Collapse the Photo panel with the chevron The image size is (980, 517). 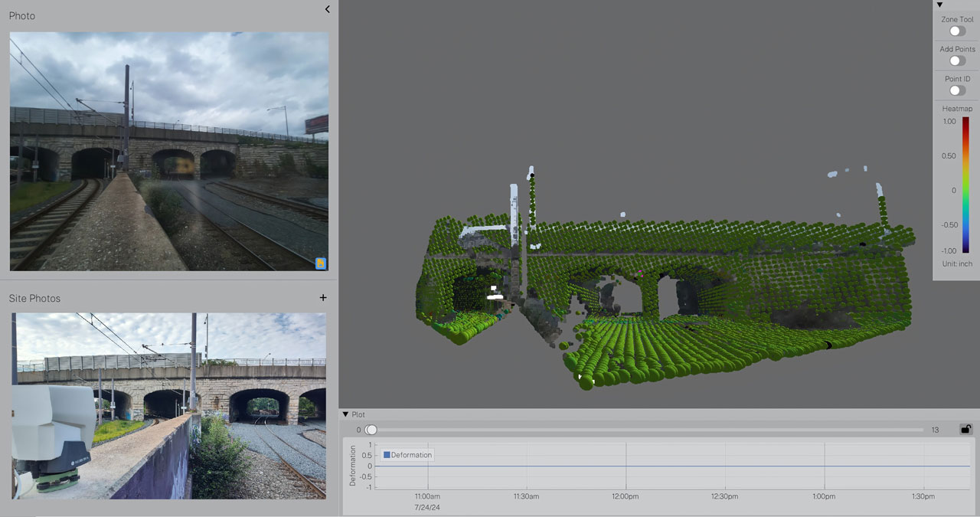[327, 10]
